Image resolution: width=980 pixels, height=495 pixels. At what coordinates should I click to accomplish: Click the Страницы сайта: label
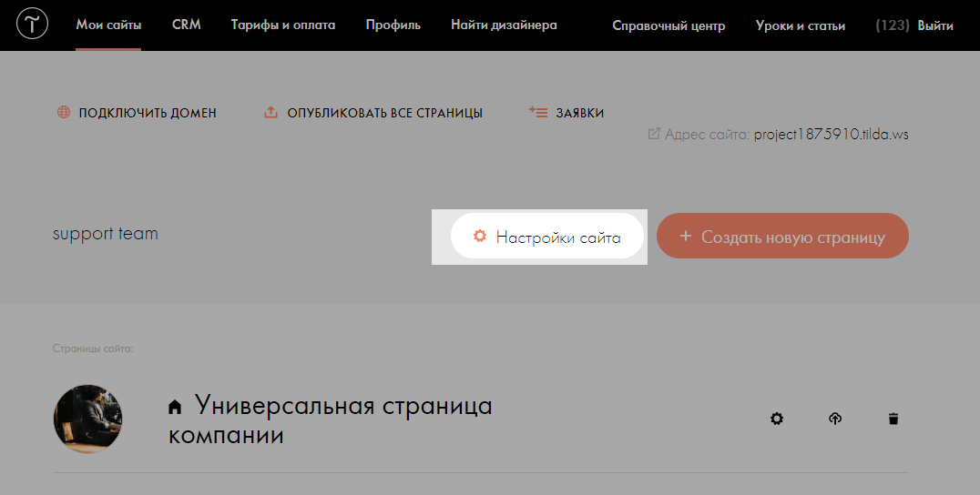(93, 349)
